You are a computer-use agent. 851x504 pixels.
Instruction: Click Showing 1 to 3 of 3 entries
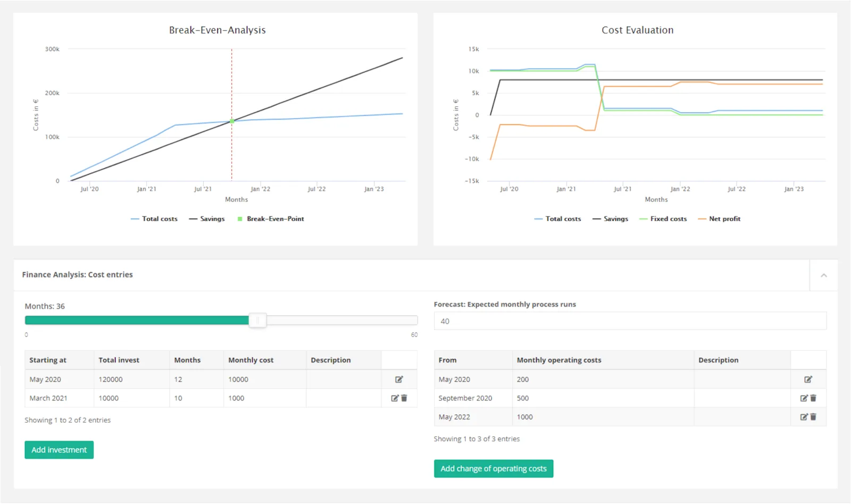pos(477,439)
